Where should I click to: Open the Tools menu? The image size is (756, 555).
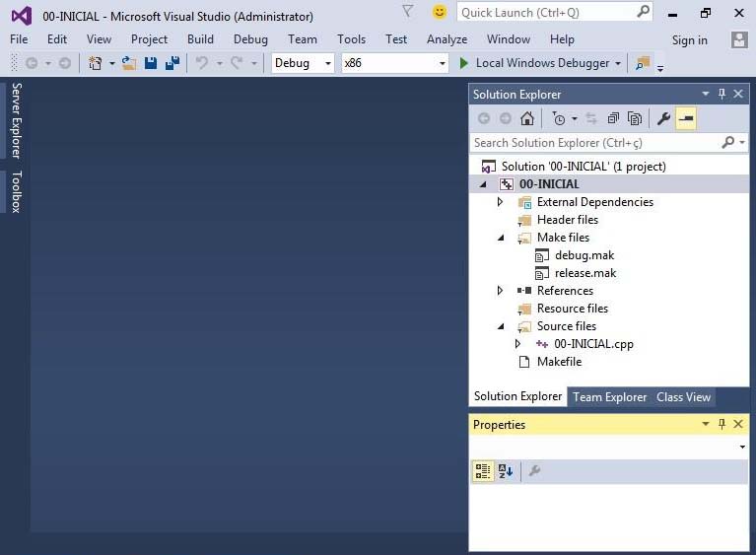click(351, 39)
